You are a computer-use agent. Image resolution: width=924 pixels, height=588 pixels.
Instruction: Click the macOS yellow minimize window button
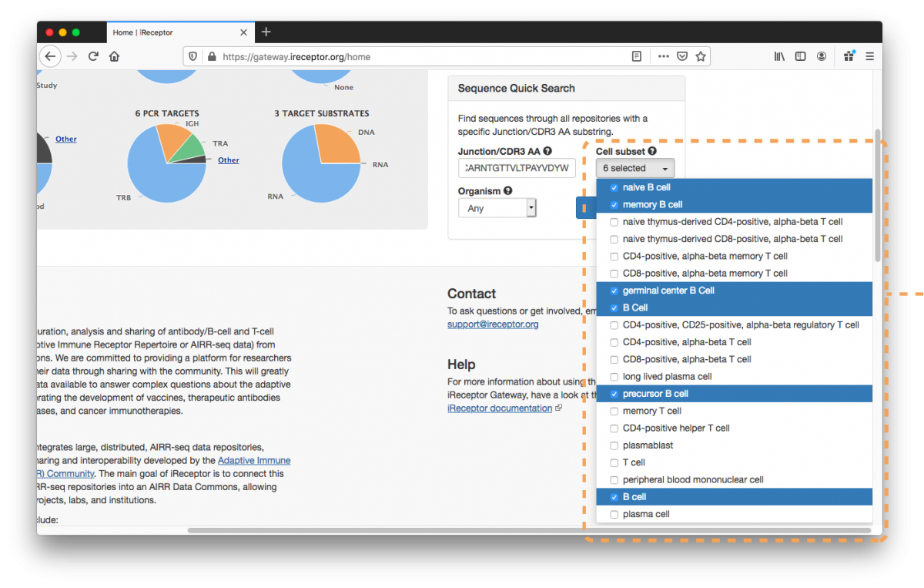point(62,32)
